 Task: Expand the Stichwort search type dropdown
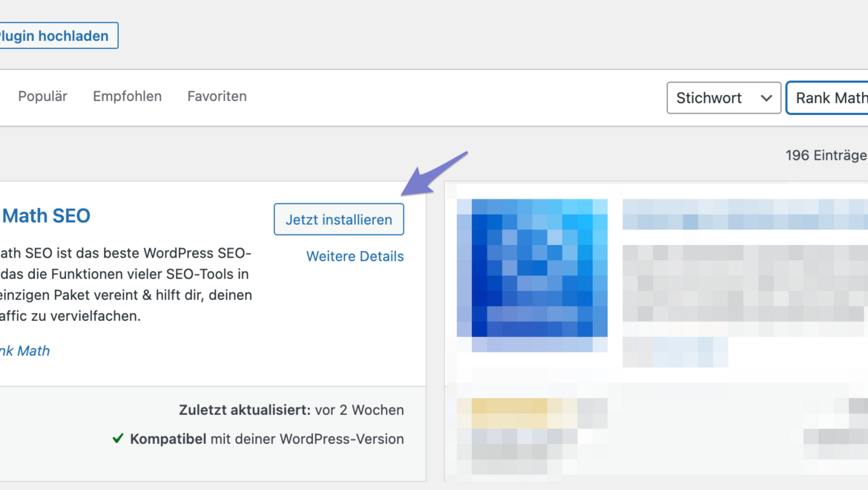(723, 98)
